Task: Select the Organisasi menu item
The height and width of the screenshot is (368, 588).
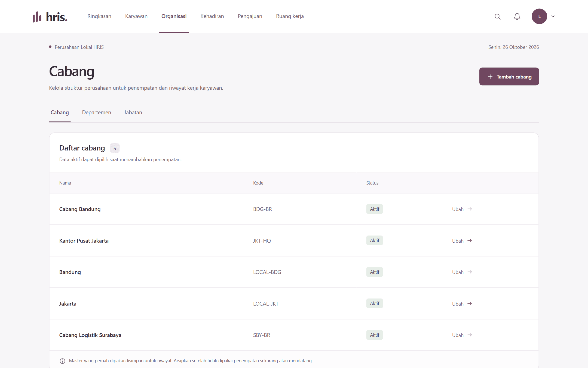Action: pos(174,16)
